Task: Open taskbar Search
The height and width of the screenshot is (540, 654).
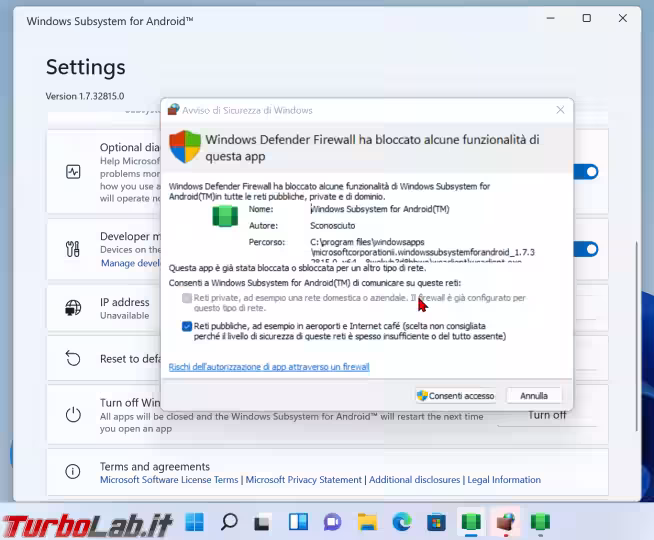Action: coord(229,522)
